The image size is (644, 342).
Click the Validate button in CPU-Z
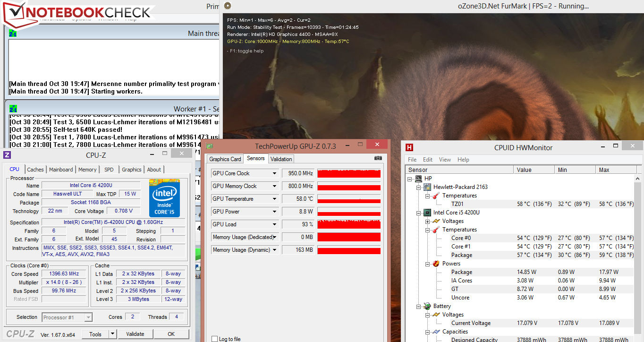[135, 334]
